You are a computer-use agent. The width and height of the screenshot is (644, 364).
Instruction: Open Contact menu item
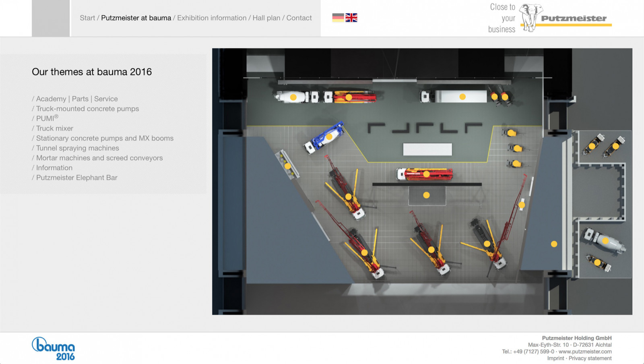(x=299, y=18)
